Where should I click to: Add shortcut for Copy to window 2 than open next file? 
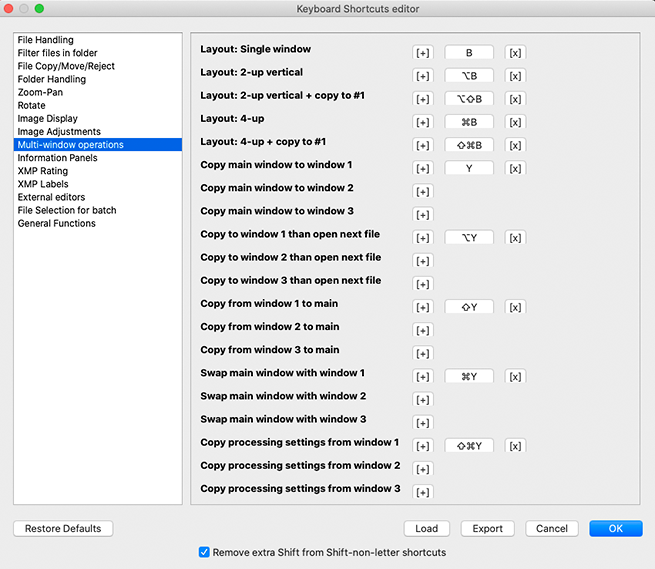(423, 261)
